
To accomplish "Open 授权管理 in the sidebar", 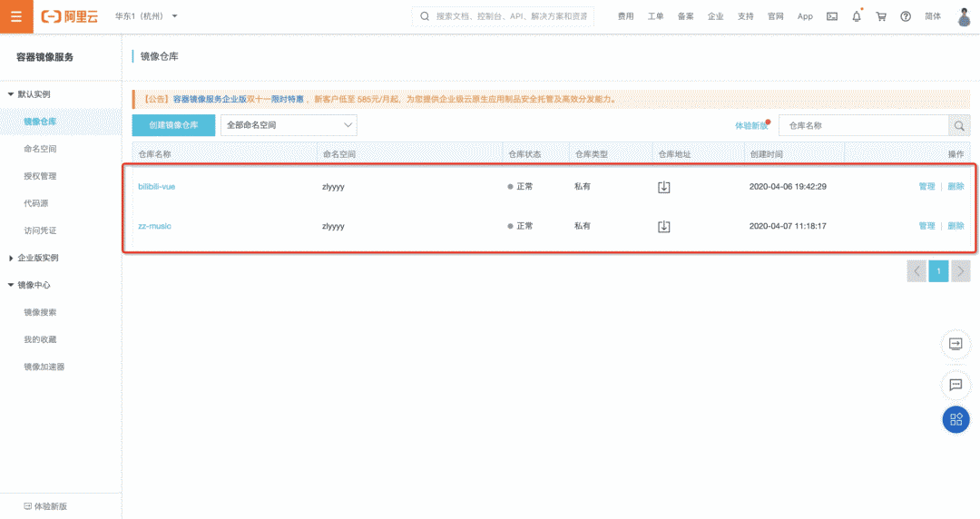I will point(40,176).
